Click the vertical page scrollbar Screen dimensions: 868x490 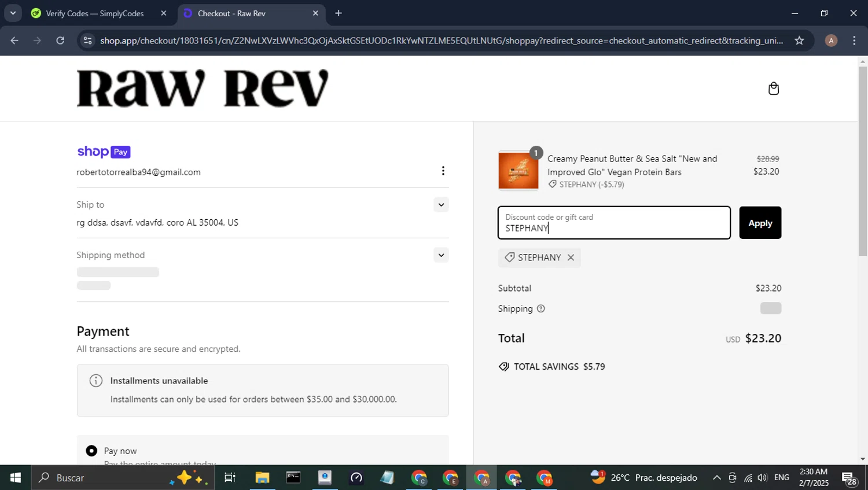[863, 162]
